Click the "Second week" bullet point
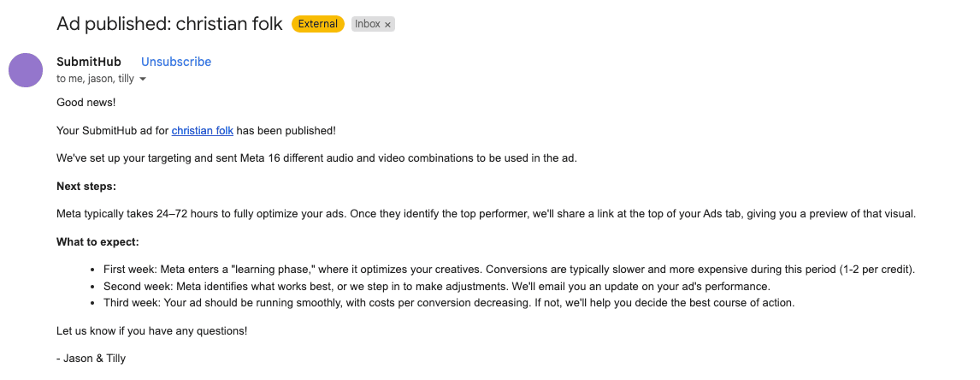 tap(436, 286)
